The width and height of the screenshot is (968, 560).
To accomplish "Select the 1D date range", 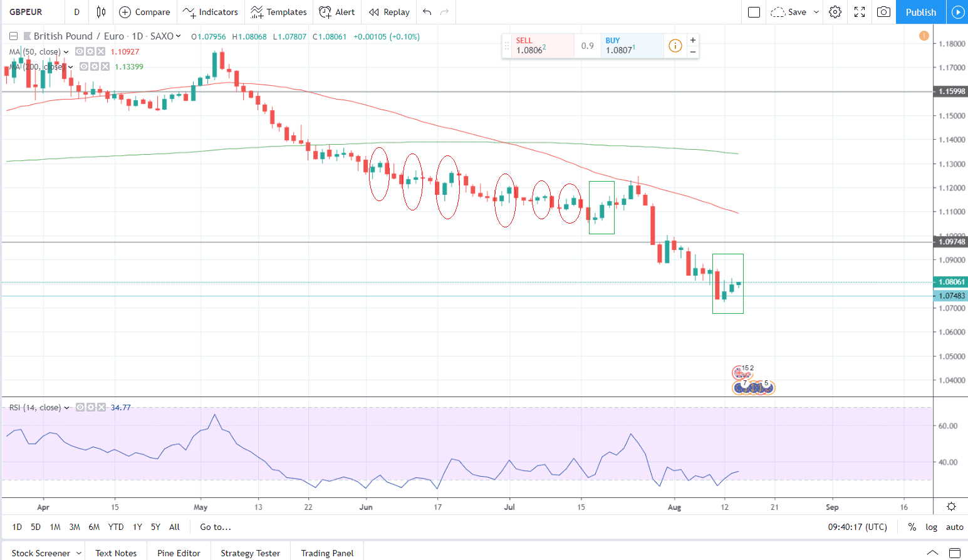I will [x=17, y=527].
